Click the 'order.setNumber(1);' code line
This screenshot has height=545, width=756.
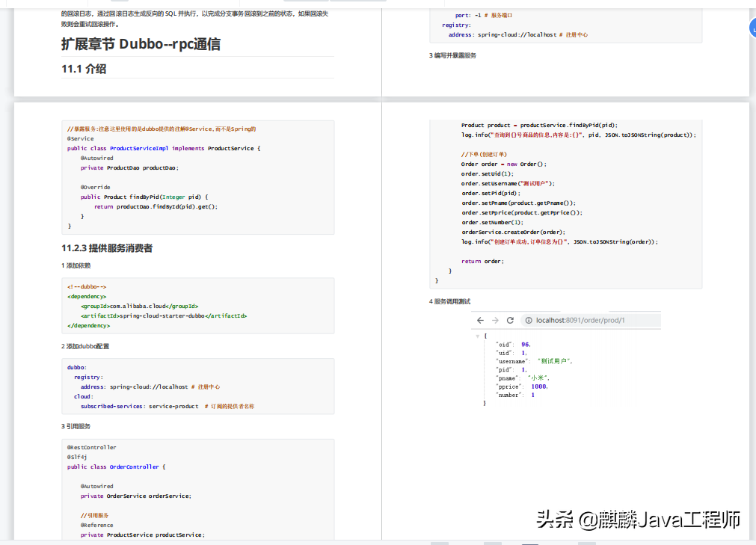[492, 223]
